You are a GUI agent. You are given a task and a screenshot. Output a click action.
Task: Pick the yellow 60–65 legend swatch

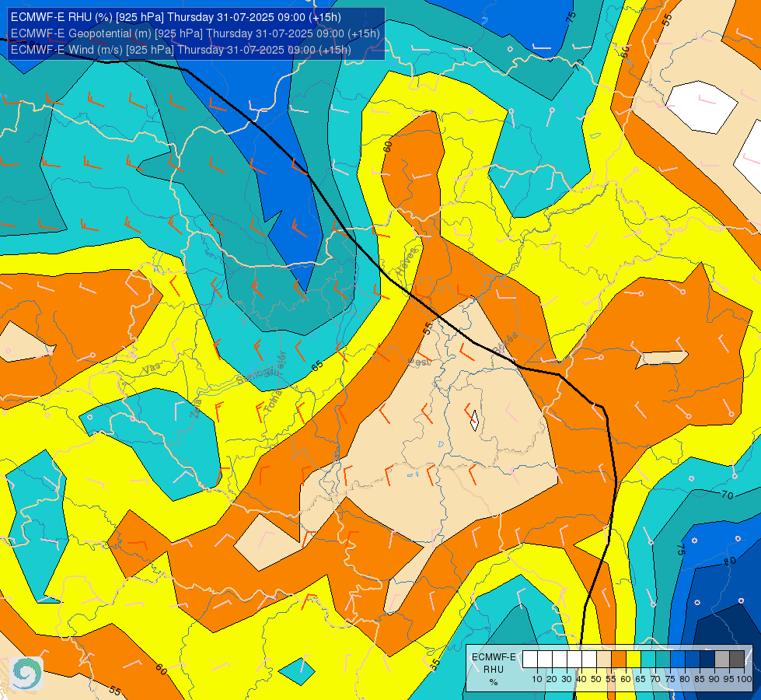(x=634, y=660)
